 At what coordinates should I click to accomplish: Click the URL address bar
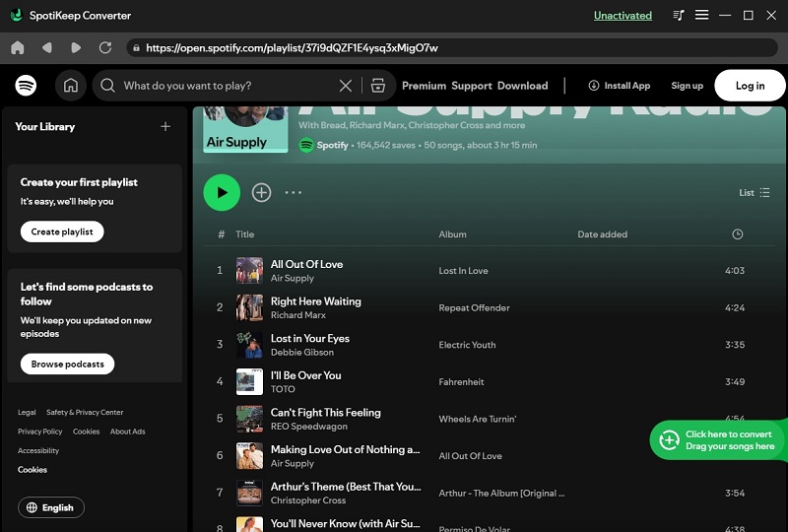(452, 47)
